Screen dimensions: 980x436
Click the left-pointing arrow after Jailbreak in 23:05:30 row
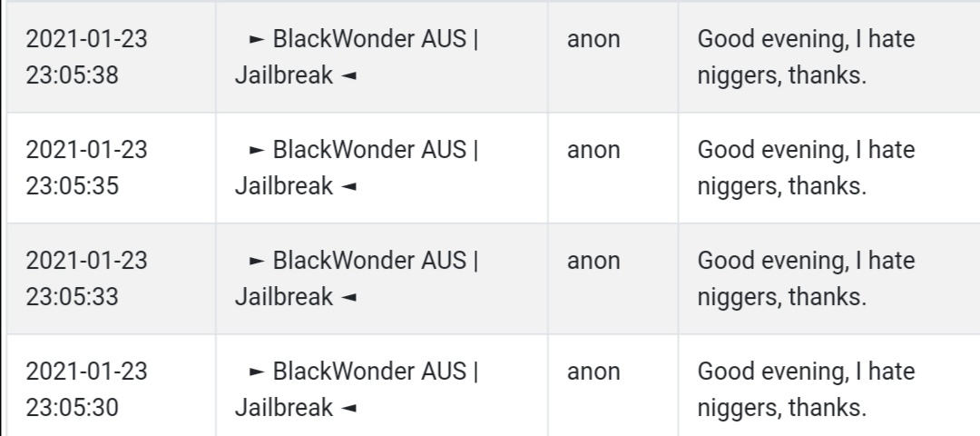[348, 408]
